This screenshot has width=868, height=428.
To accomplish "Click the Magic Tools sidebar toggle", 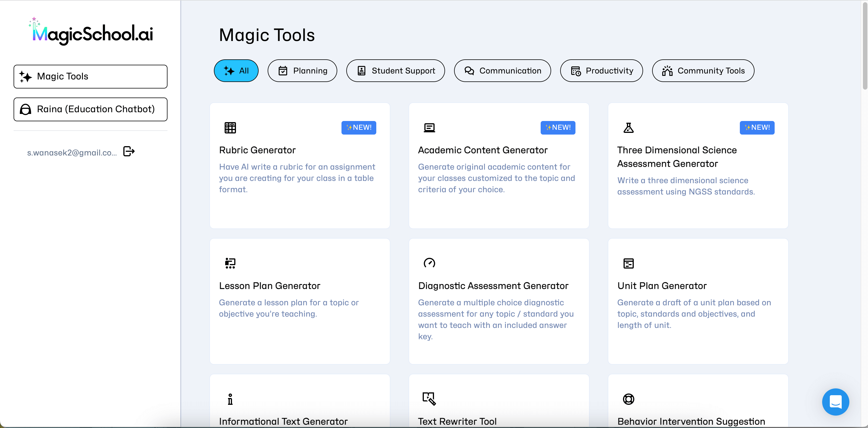I will click(x=90, y=76).
